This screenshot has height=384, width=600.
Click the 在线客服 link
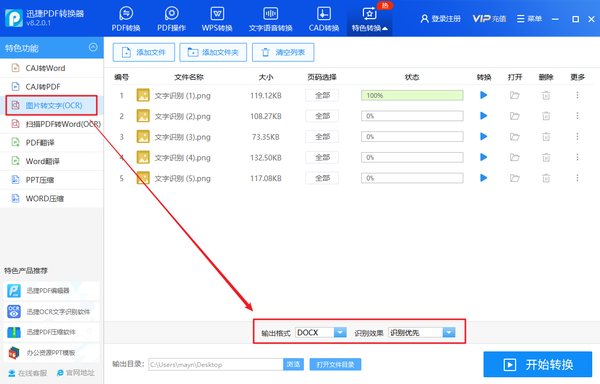coord(28,373)
